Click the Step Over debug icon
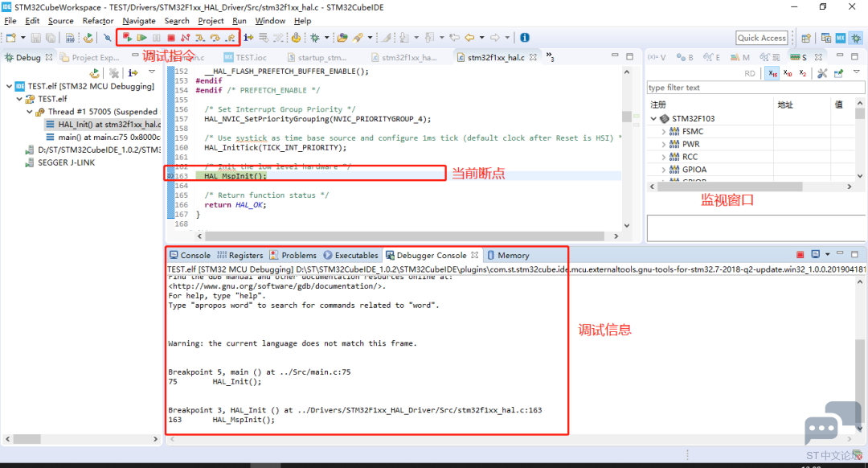 215,38
